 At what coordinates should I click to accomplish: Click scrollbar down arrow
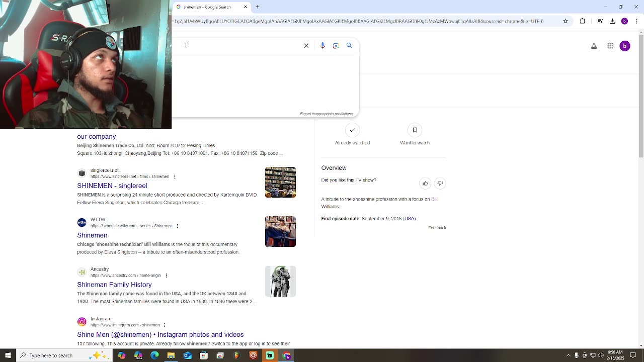(640, 345)
